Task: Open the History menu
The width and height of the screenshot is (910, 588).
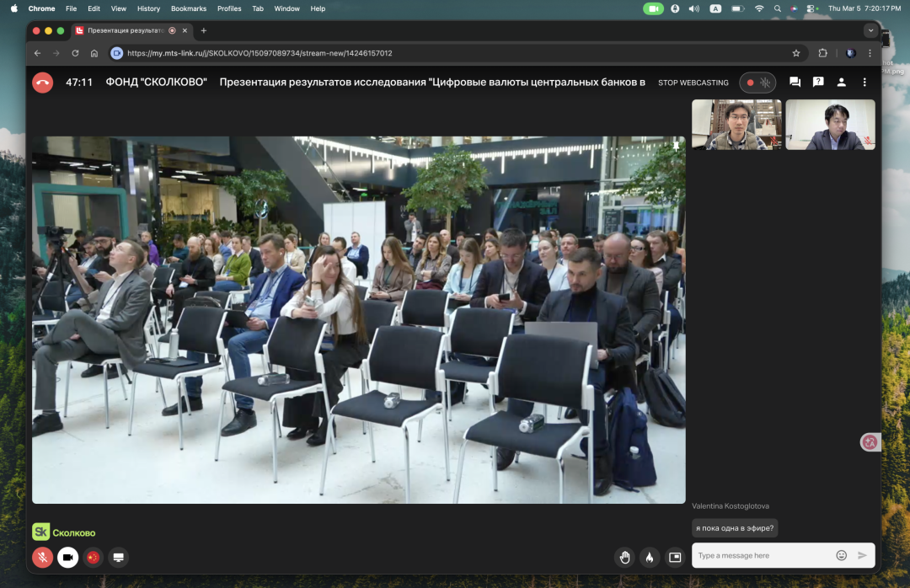Action: tap(148, 8)
